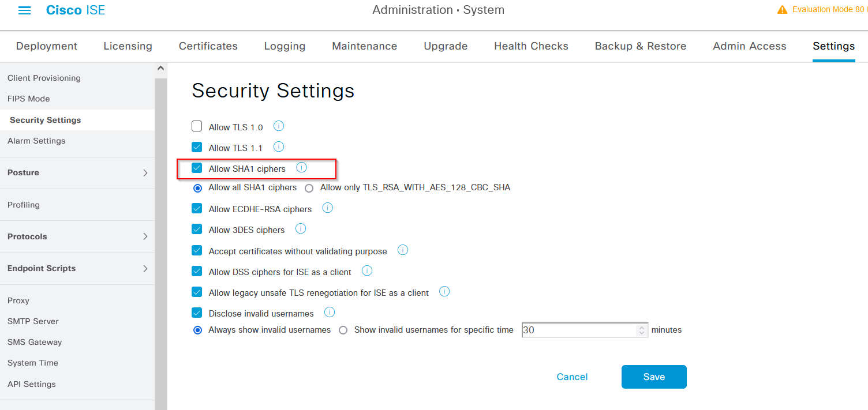Switch to the Admin Access tab
This screenshot has width=868, height=410.
[750, 46]
